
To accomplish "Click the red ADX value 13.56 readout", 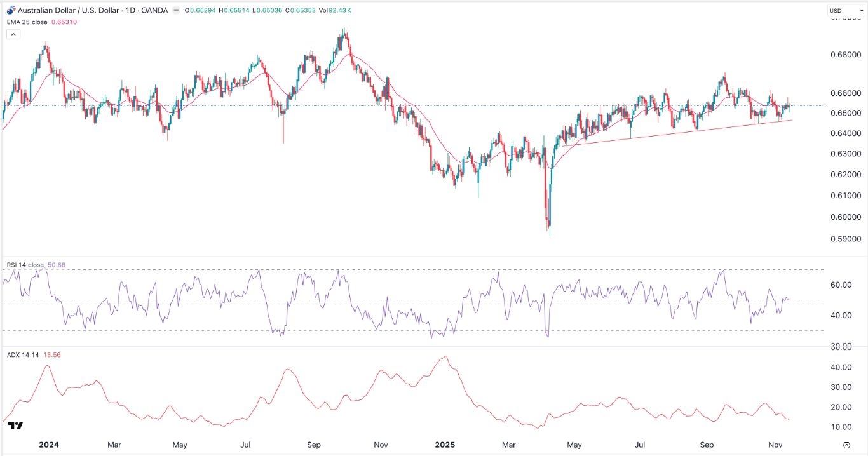I will 52,355.
